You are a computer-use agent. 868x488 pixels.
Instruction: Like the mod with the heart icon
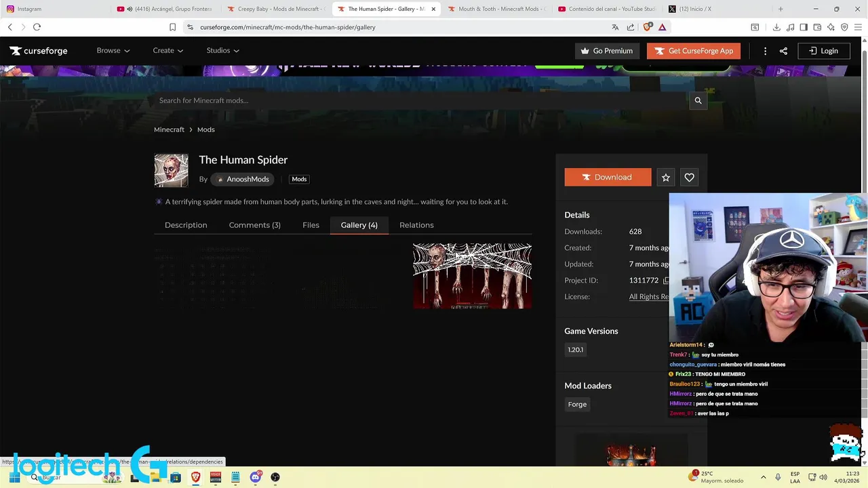pyautogui.click(x=689, y=178)
